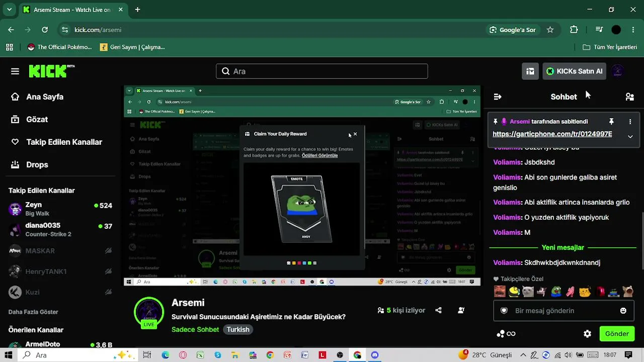Viewport: 644px width, 362px height.
Task: Unpin the pinned chat message
Action: point(611,122)
